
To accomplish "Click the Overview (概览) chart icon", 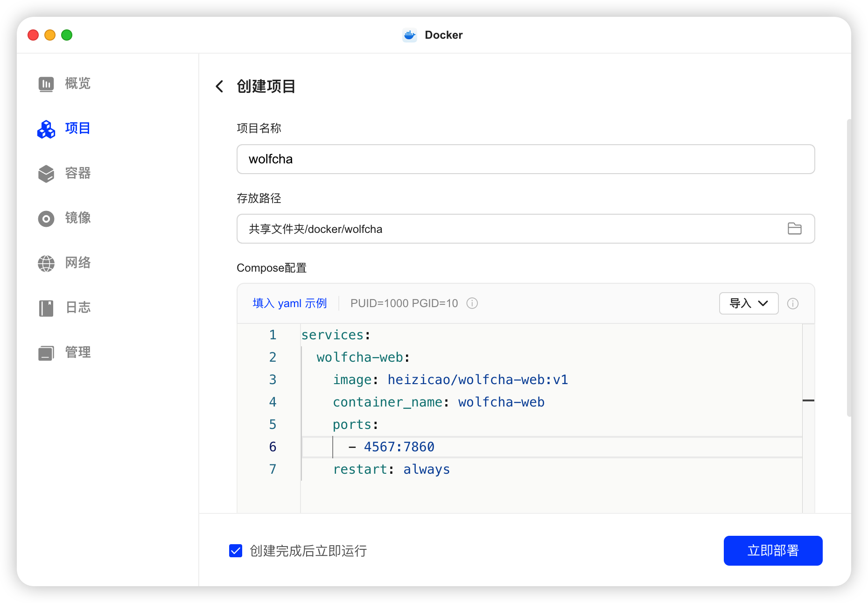I will pos(46,84).
